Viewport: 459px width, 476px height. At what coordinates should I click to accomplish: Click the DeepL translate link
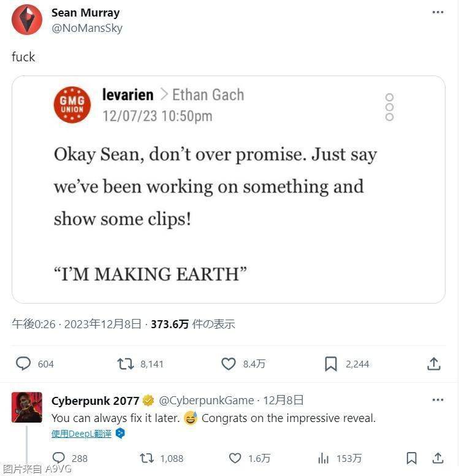(82, 433)
